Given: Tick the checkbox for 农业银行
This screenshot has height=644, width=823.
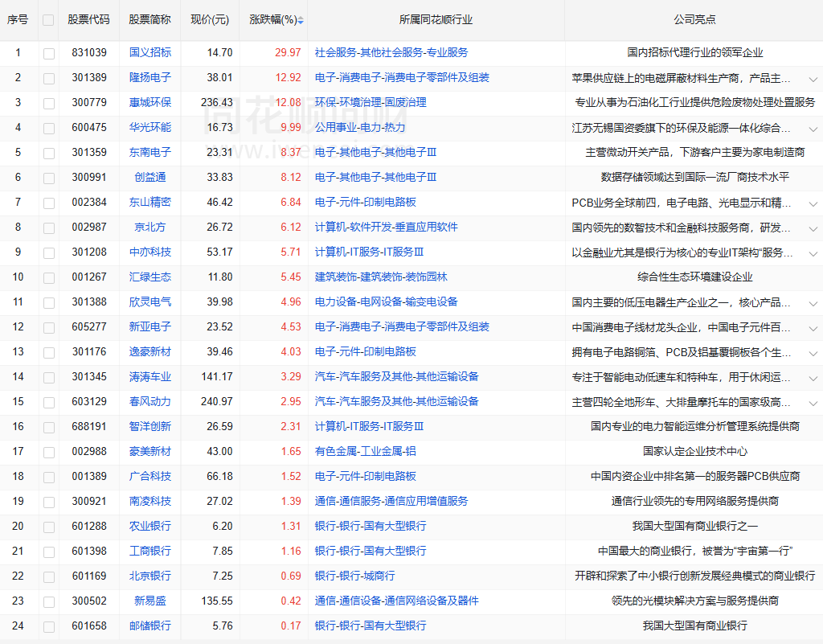Looking at the screenshot, I should tap(49, 527).
